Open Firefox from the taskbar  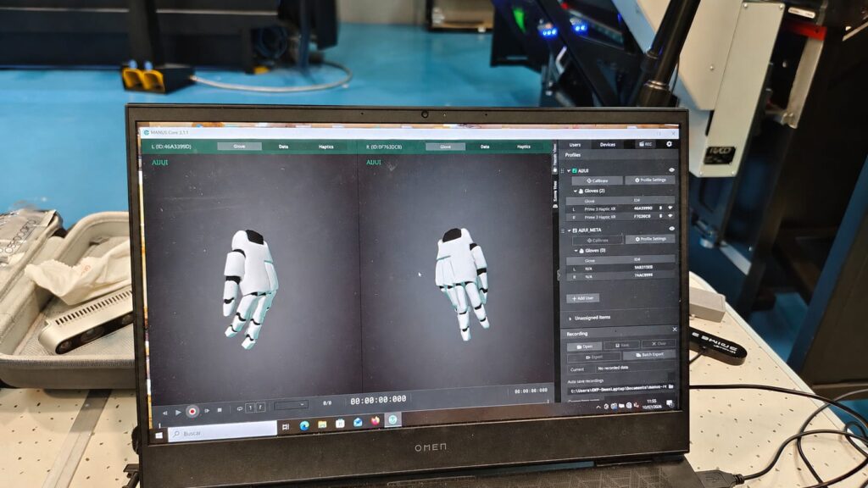coord(376,421)
